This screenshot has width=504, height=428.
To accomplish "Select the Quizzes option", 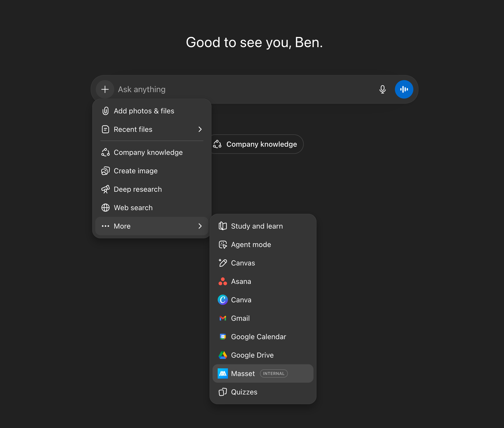I will 244,392.
